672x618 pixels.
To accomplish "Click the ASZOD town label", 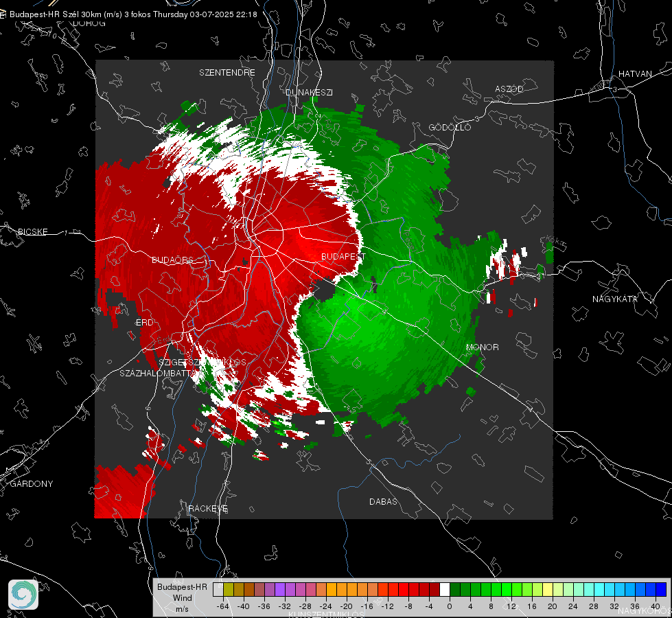I will (509, 89).
